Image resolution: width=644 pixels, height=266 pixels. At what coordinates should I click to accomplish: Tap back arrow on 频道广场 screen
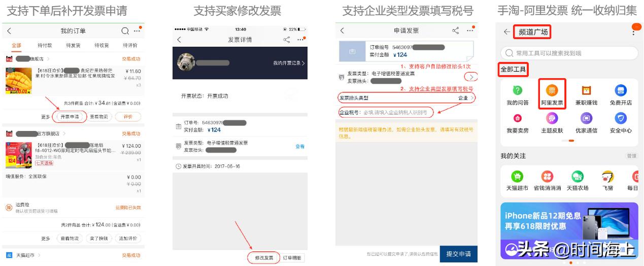pos(507,32)
